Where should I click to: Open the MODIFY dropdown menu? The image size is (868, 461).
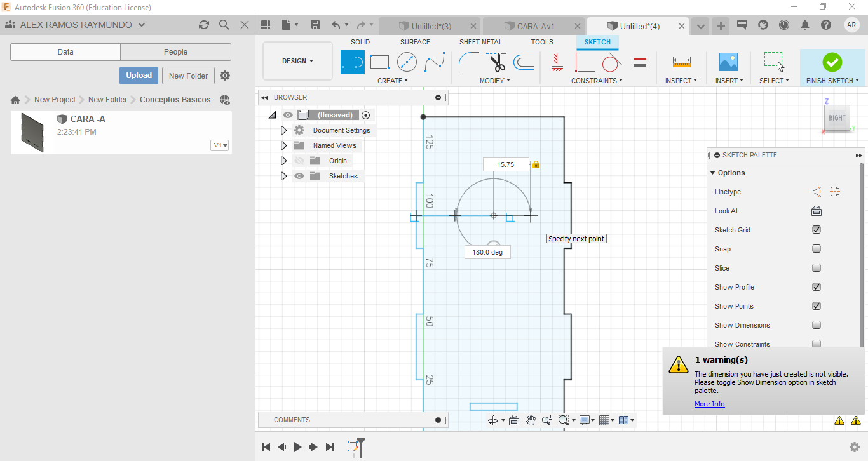click(x=495, y=81)
